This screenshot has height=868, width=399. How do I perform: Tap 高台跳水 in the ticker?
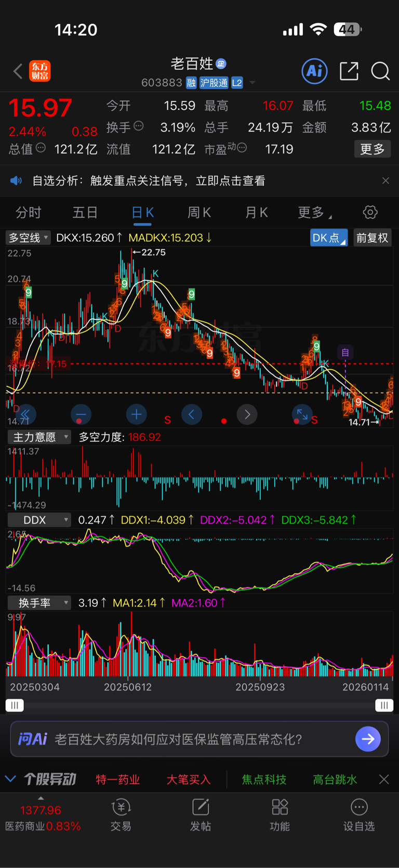(x=335, y=779)
